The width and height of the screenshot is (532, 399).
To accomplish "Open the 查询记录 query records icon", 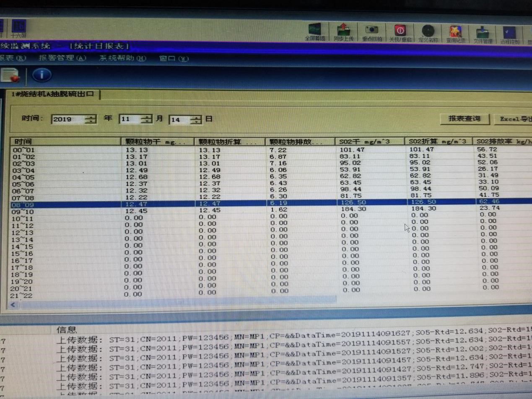I will point(455,31).
